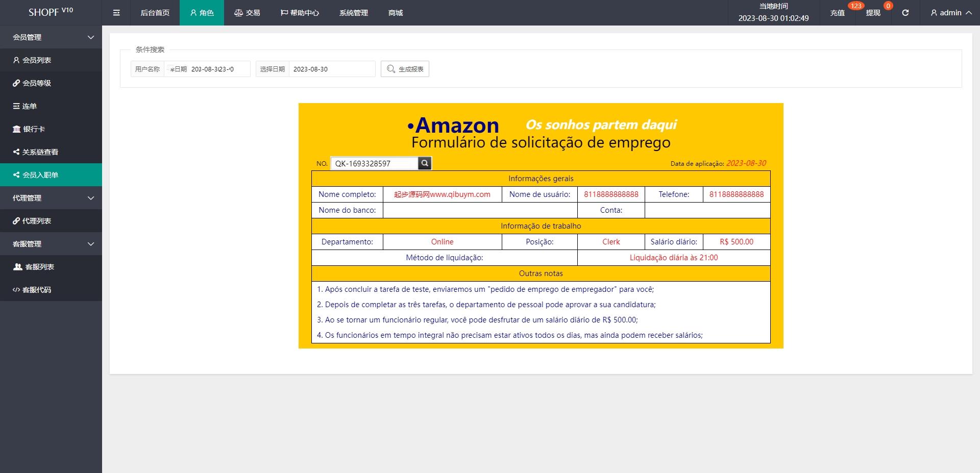Click the NO. order number field
The width and height of the screenshot is (980, 473).
(x=375, y=163)
